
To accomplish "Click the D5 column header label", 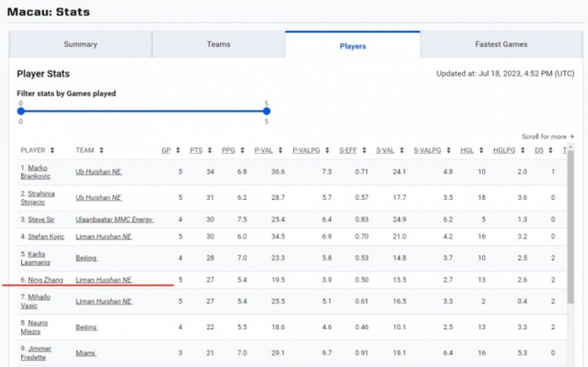I will (539, 150).
